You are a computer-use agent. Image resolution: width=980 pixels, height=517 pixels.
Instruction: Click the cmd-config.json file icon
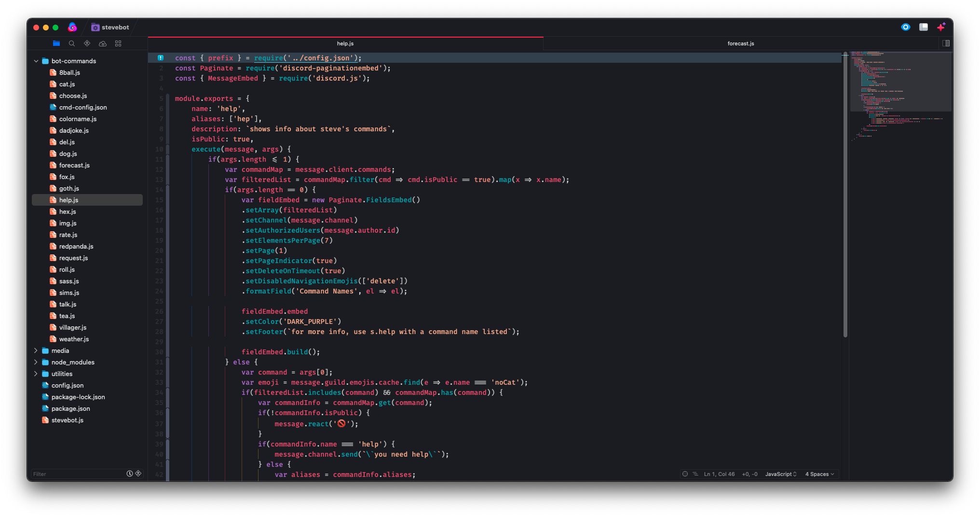click(53, 107)
